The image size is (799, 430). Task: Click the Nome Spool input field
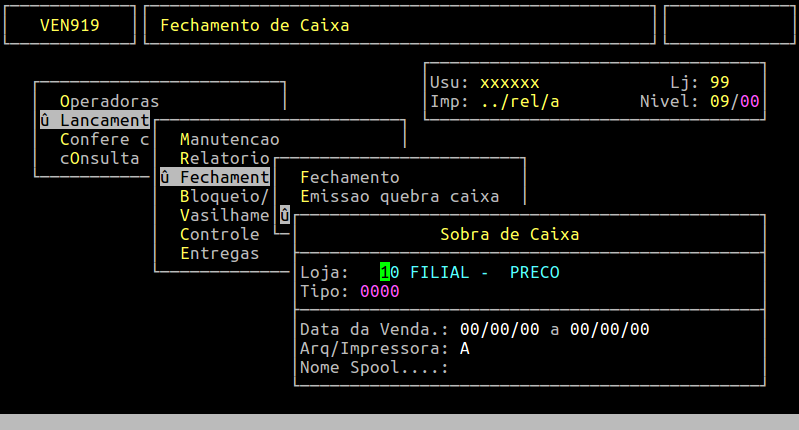click(520, 367)
